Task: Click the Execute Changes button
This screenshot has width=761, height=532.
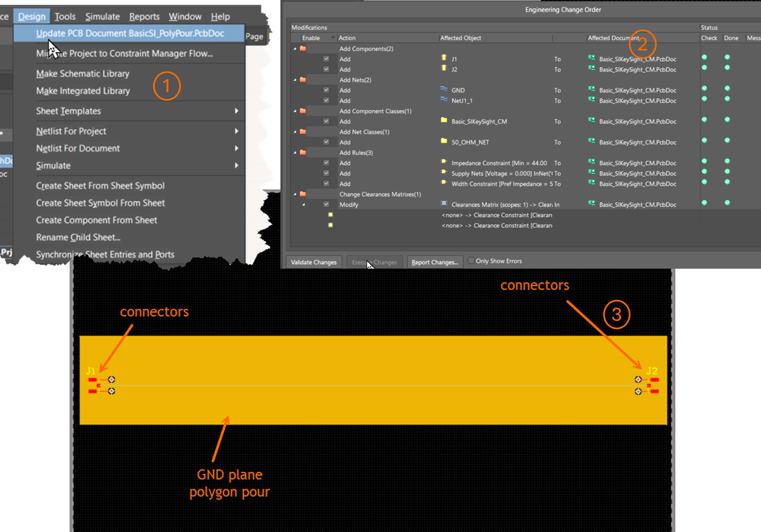Action: (x=374, y=262)
